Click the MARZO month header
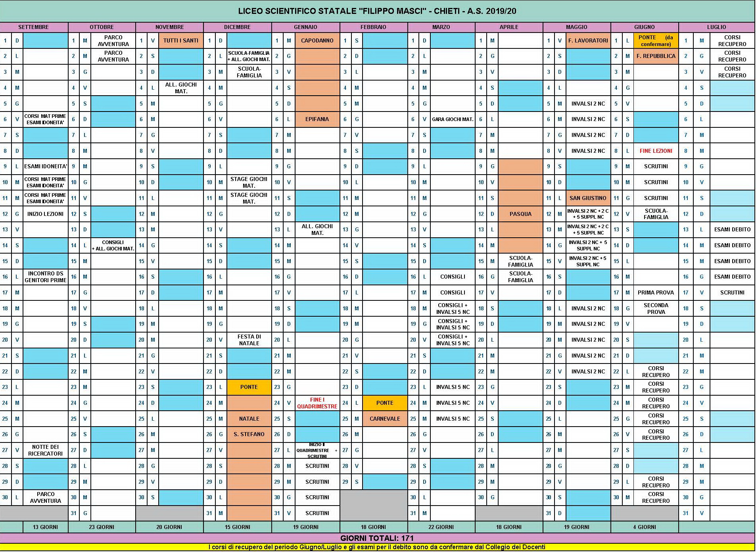The width and height of the screenshot is (756, 552). pos(441,27)
